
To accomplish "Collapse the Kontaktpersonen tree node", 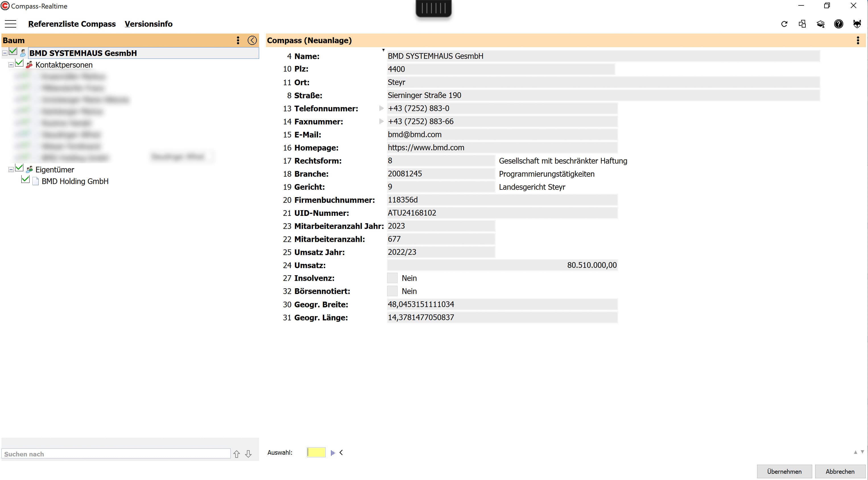I will click(x=11, y=65).
